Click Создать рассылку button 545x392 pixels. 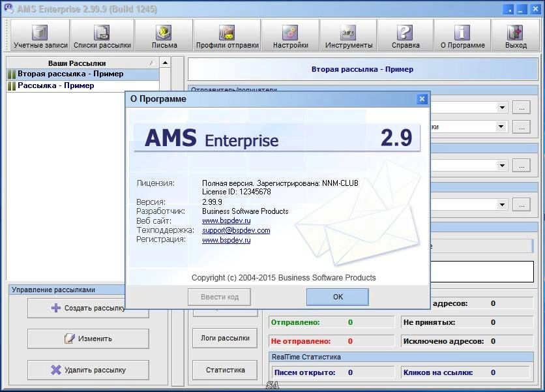click(88, 308)
